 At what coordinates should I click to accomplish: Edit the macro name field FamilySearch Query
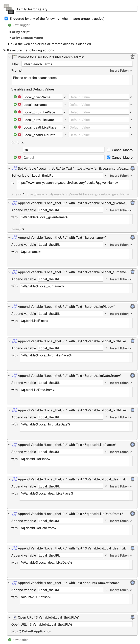pyautogui.click(x=77, y=9)
